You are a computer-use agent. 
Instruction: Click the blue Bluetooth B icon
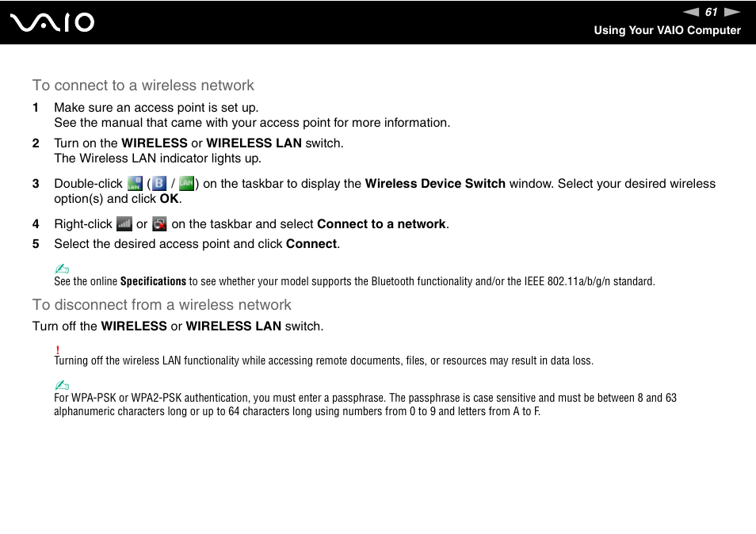(158, 184)
